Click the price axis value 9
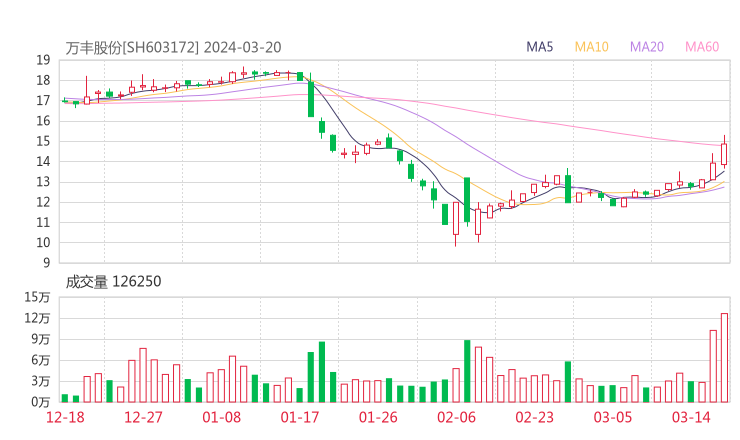This screenshot has height=440, width=740. pos(47,263)
